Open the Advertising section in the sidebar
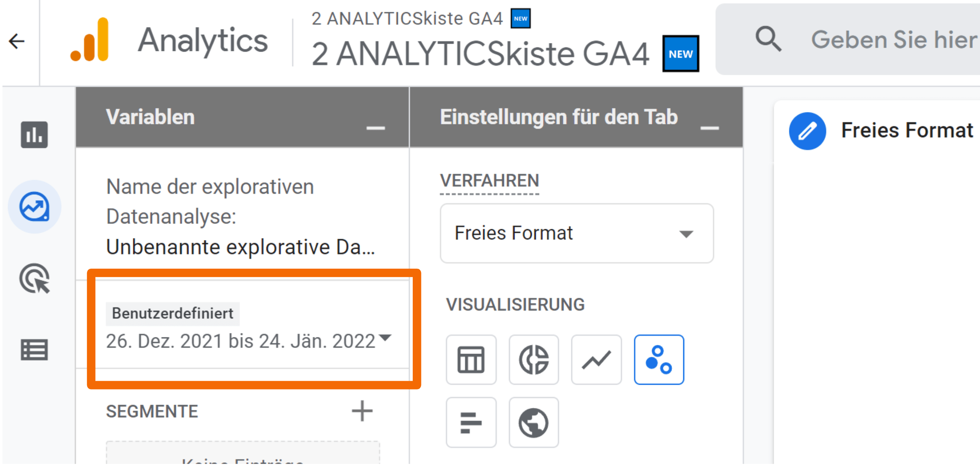 pyautogui.click(x=35, y=279)
